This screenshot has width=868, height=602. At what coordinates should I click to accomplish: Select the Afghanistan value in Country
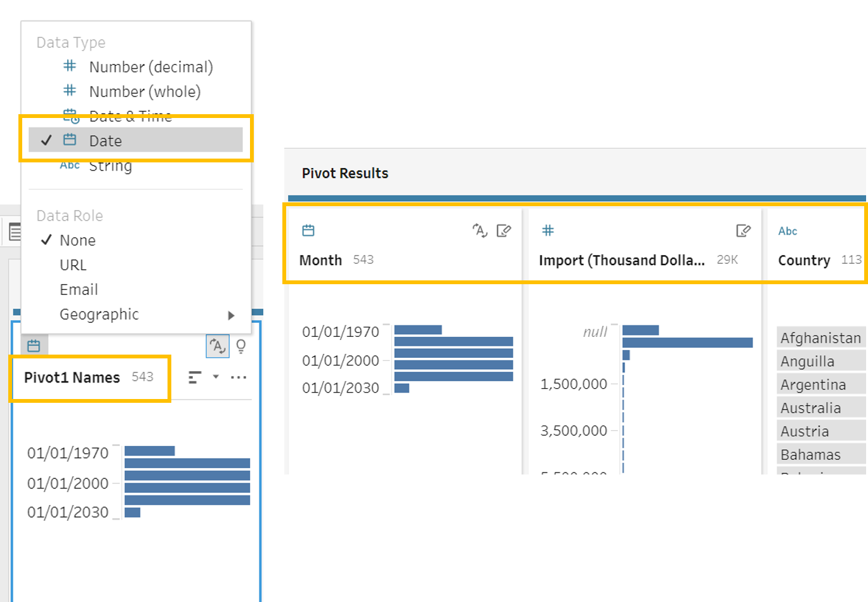[820, 338]
